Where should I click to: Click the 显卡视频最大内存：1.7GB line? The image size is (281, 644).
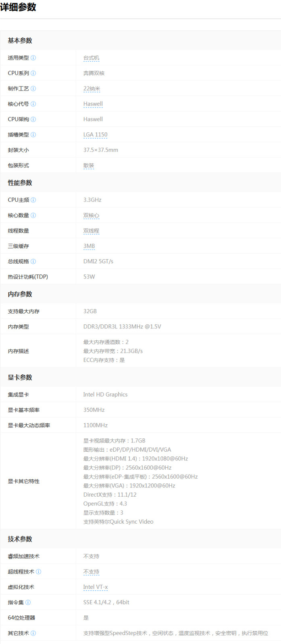point(114,441)
